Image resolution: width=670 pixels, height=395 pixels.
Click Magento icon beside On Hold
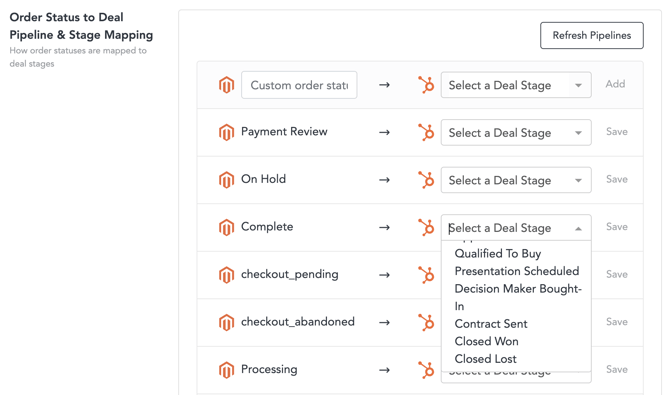(226, 180)
